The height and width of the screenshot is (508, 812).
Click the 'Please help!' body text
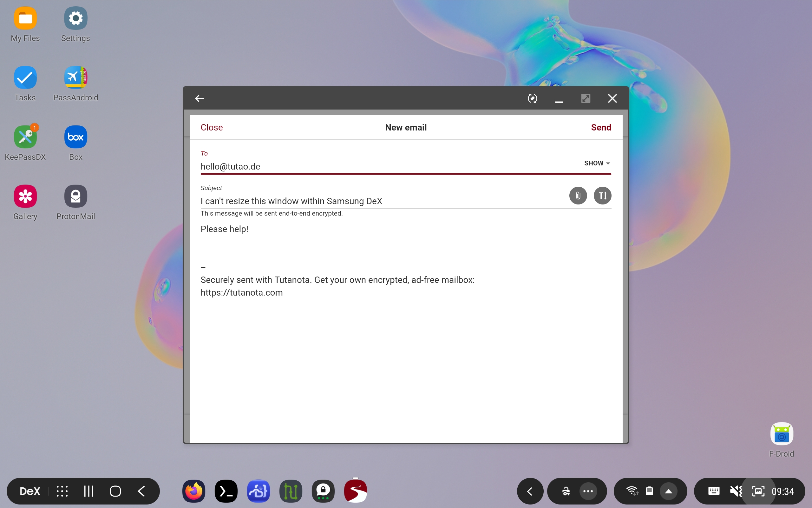click(225, 229)
